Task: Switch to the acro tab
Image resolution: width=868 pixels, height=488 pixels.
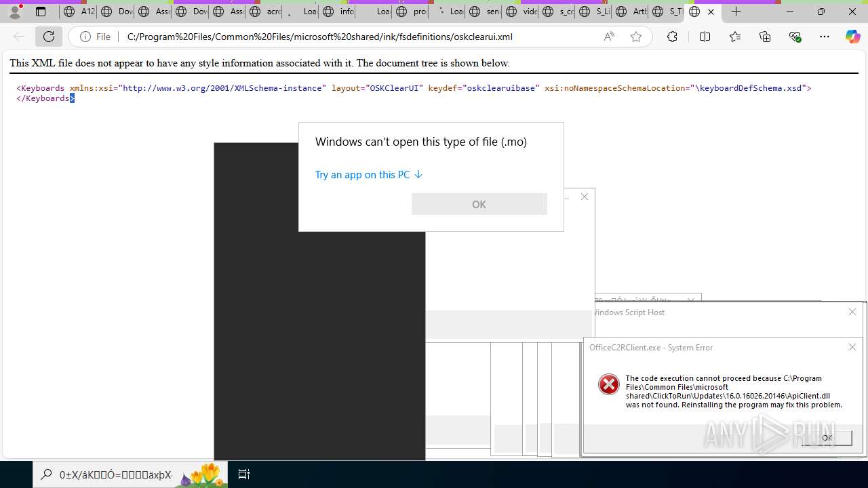Action: 263,12
